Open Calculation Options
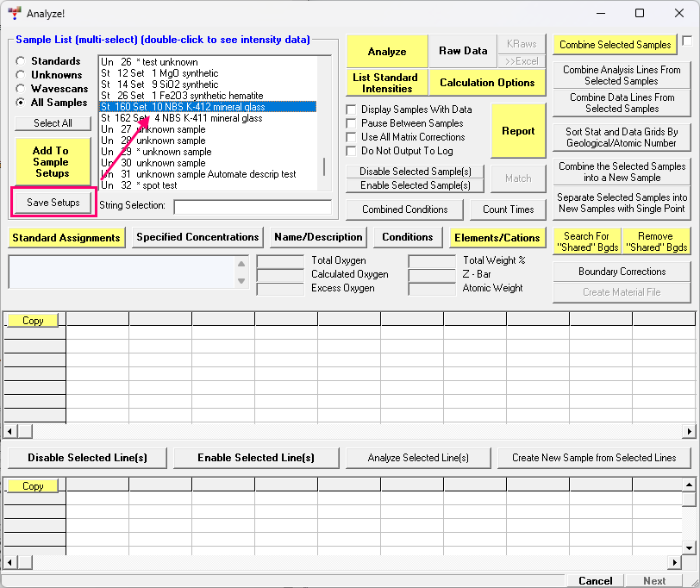The height and width of the screenshot is (588, 700). click(487, 83)
